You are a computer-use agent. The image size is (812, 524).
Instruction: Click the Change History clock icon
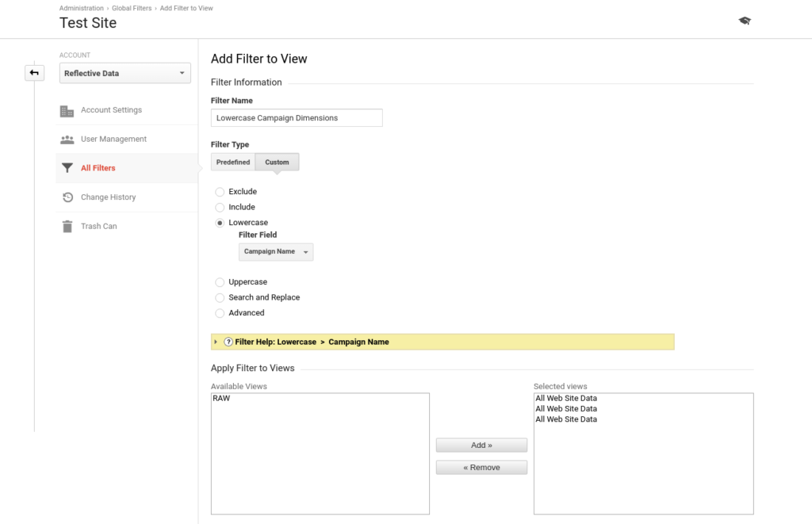coord(67,197)
